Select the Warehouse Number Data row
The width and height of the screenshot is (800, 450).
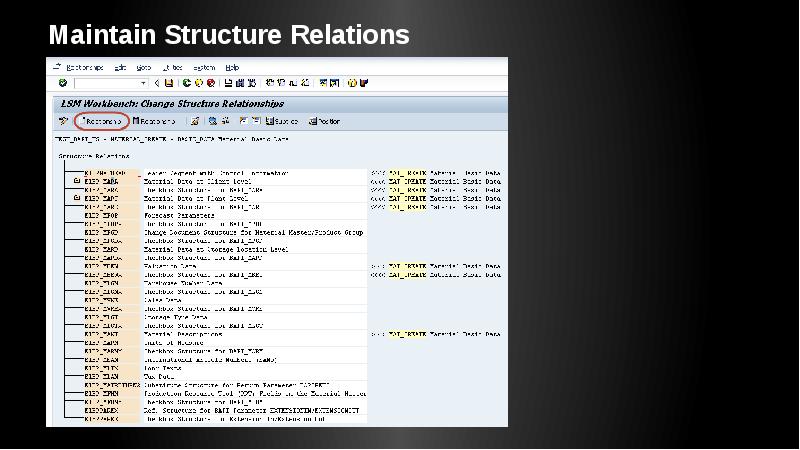[224, 283]
